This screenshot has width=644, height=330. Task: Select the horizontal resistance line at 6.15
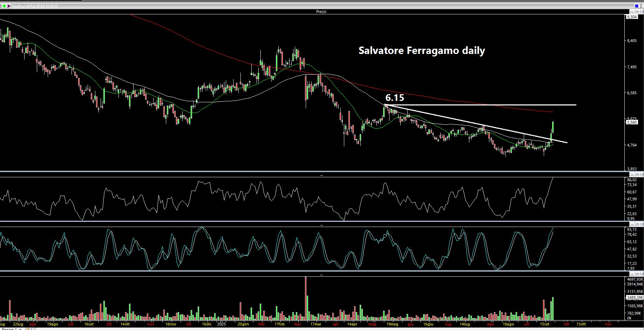[480, 105]
